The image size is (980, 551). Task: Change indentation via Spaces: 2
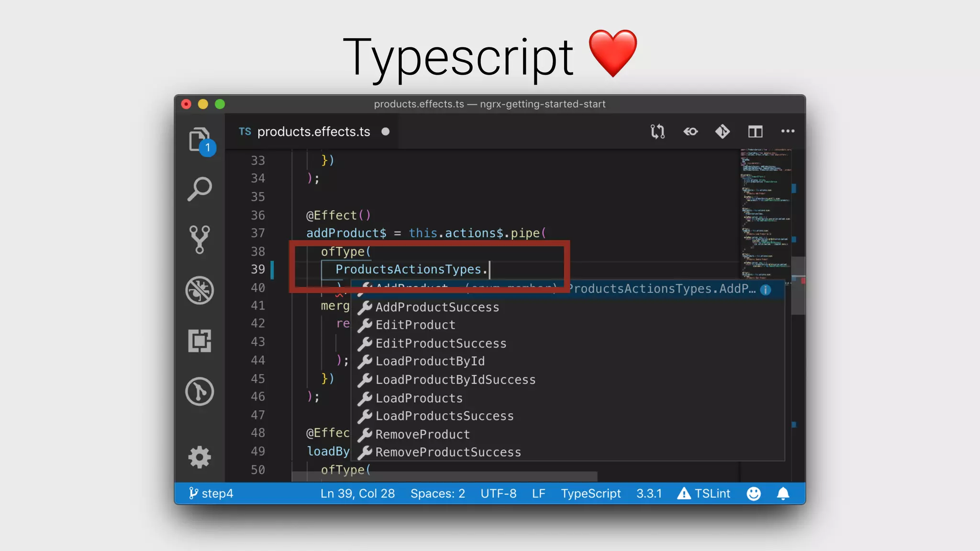(x=437, y=494)
